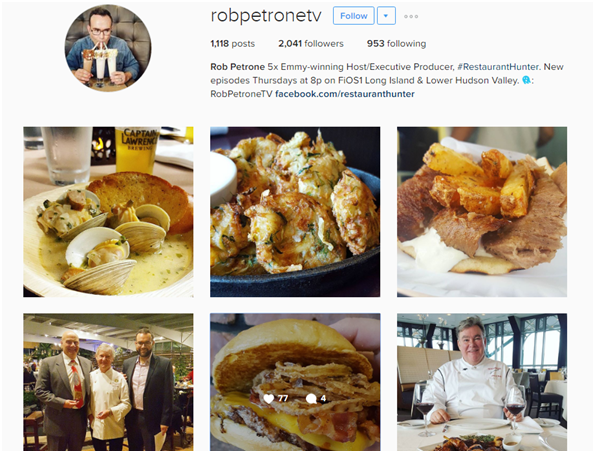Expand the dropdown arrow beside Follow
Image resolution: width=595 pixels, height=453 pixels.
[386, 16]
